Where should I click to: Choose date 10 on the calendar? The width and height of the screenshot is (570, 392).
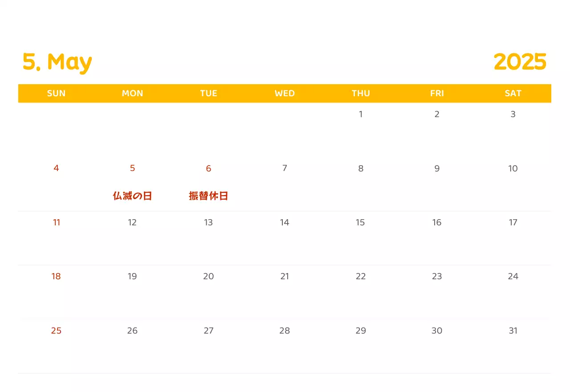[x=513, y=168]
